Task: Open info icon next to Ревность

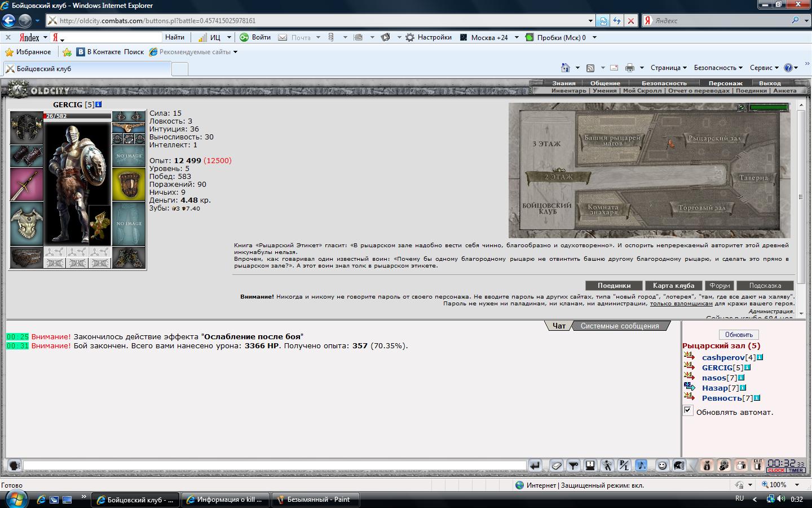Action: coord(757,398)
